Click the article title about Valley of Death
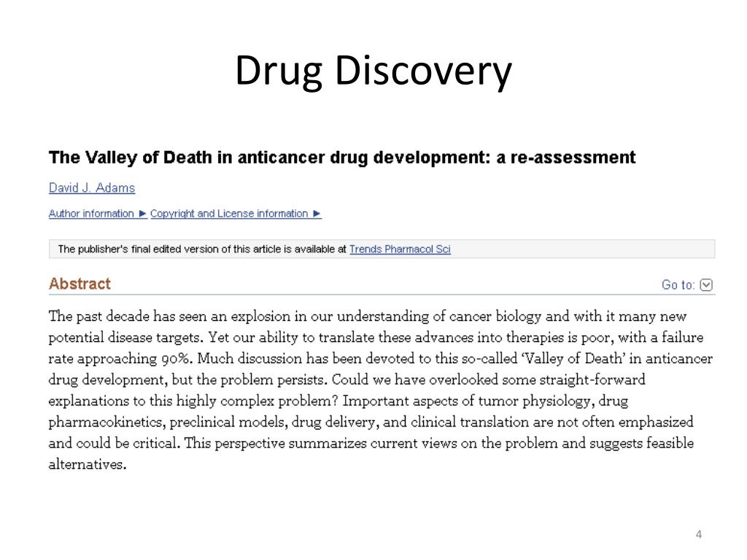Viewport: 747px width, 560px height. (x=342, y=157)
